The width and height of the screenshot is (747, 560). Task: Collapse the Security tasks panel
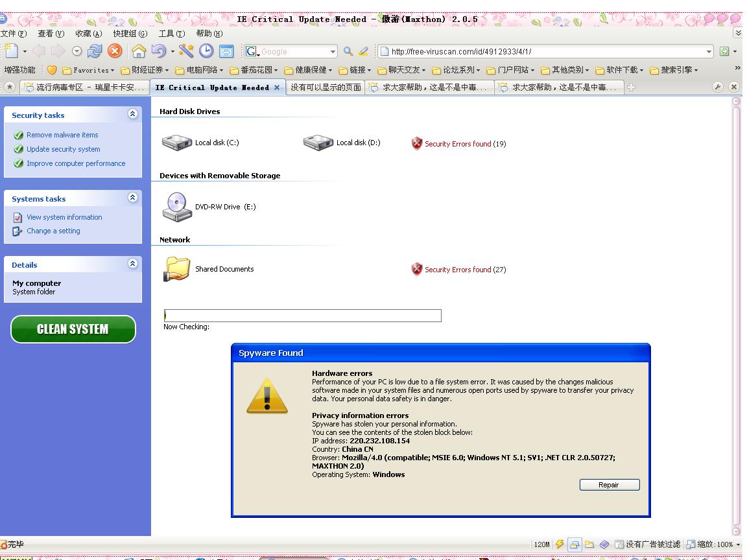(x=133, y=114)
